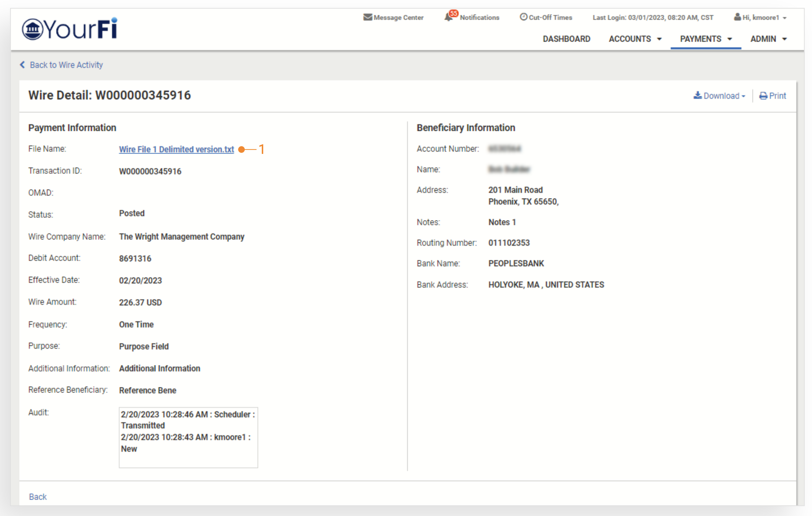Expand the Admin menu dropdown arrow
The height and width of the screenshot is (516, 812).
[785, 39]
